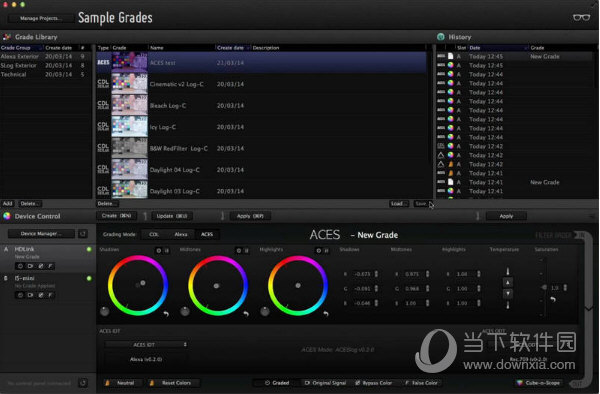The image size is (600, 394).
Task: Select the Icy Log-C grade thumbnail
Action: coord(129,127)
